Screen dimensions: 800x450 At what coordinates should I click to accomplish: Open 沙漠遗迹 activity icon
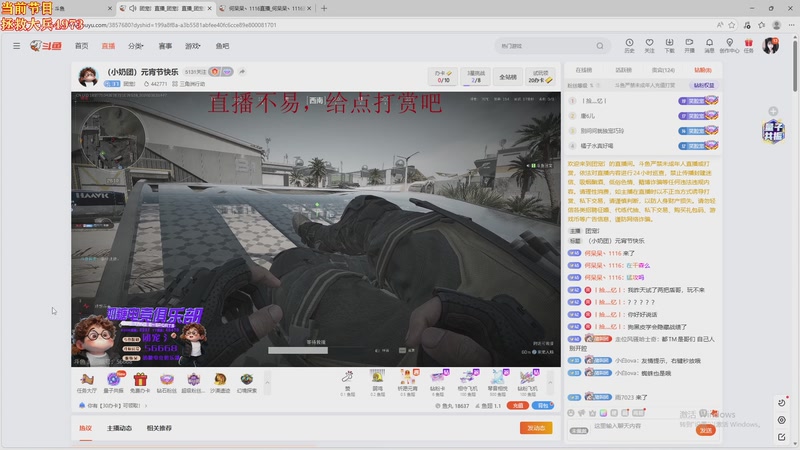coord(220,383)
